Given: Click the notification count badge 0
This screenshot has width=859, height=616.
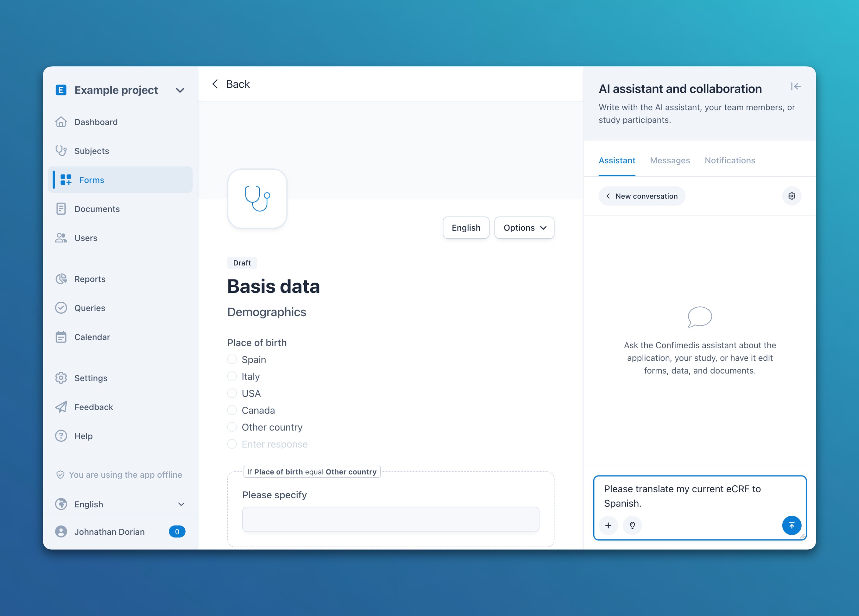Looking at the screenshot, I should (177, 532).
